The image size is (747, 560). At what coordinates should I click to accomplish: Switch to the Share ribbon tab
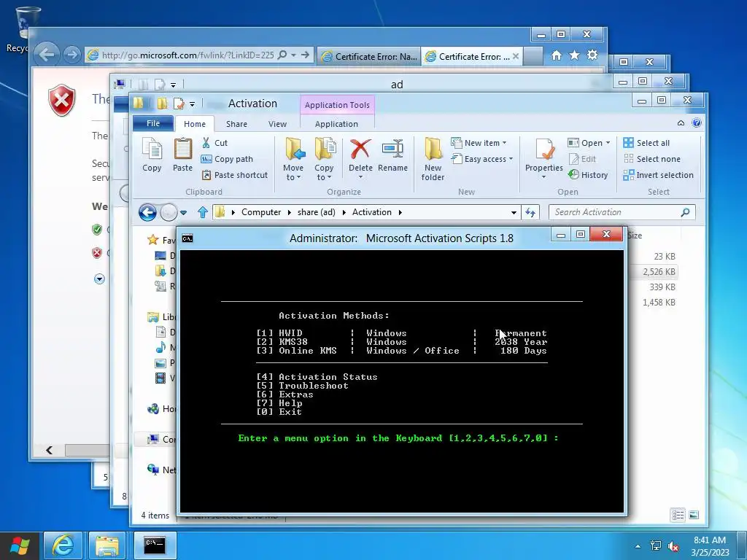point(236,124)
